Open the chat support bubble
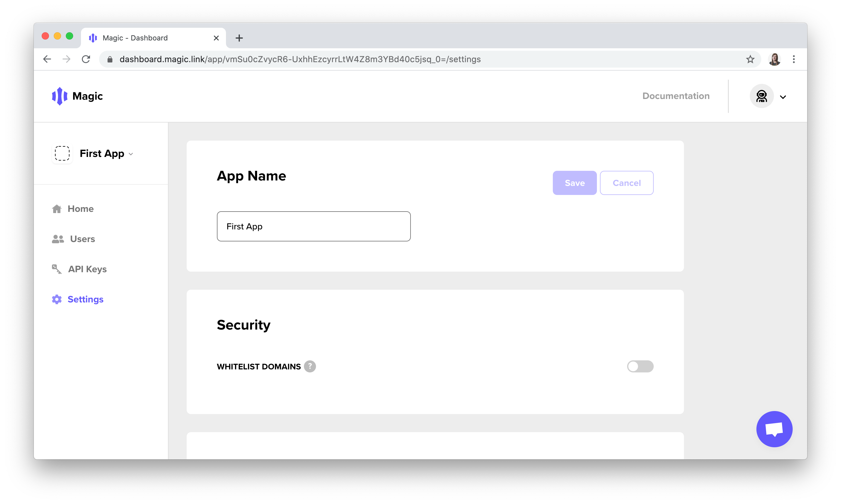This screenshot has height=504, width=841. tap(774, 429)
